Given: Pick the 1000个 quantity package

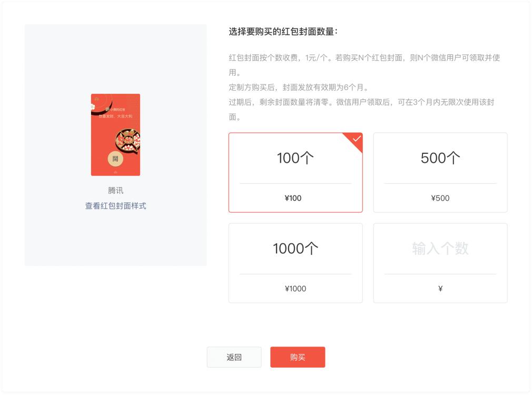Looking at the screenshot, I should click(295, 263).
